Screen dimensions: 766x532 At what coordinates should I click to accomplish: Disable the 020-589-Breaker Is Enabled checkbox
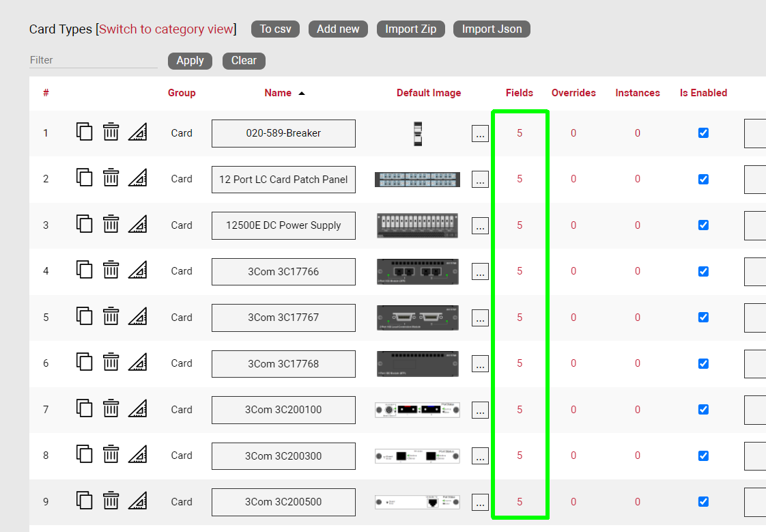[703, 133]
